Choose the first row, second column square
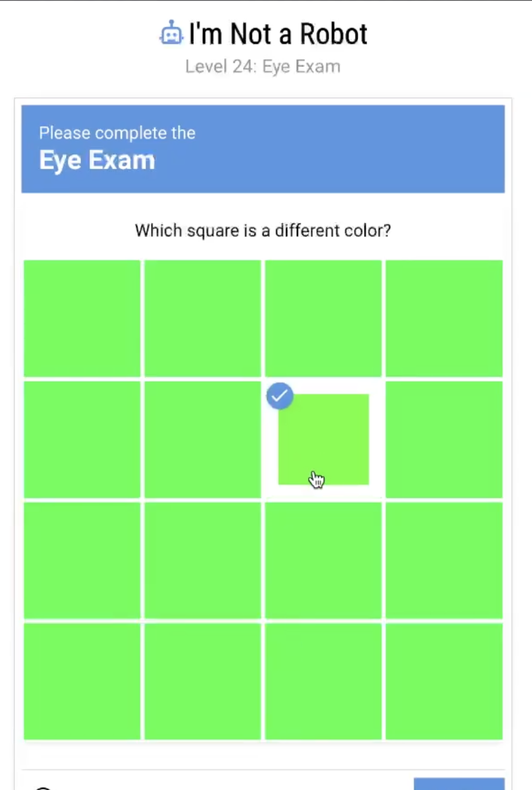This screenshot has height=790, width=532. (203, 318)
